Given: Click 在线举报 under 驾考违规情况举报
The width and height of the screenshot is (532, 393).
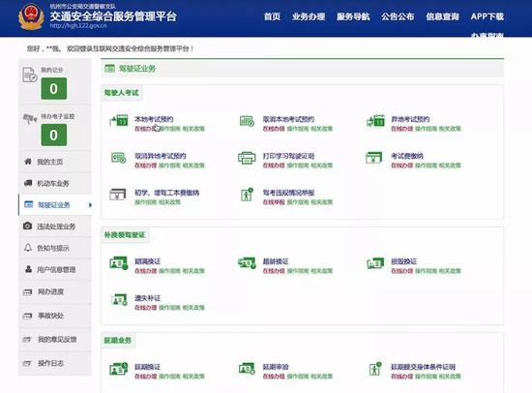Looking at the screenshot, I should [274, 202].
